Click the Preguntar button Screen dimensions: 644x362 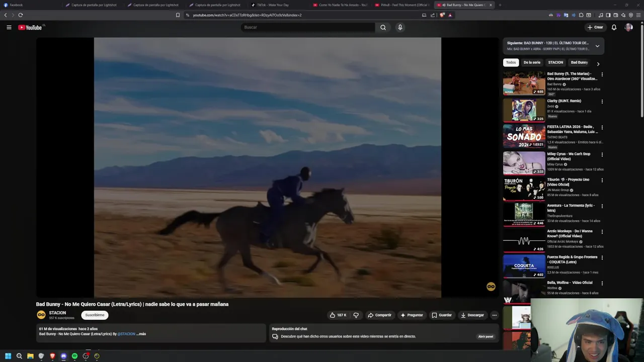(x=412, y=315)
